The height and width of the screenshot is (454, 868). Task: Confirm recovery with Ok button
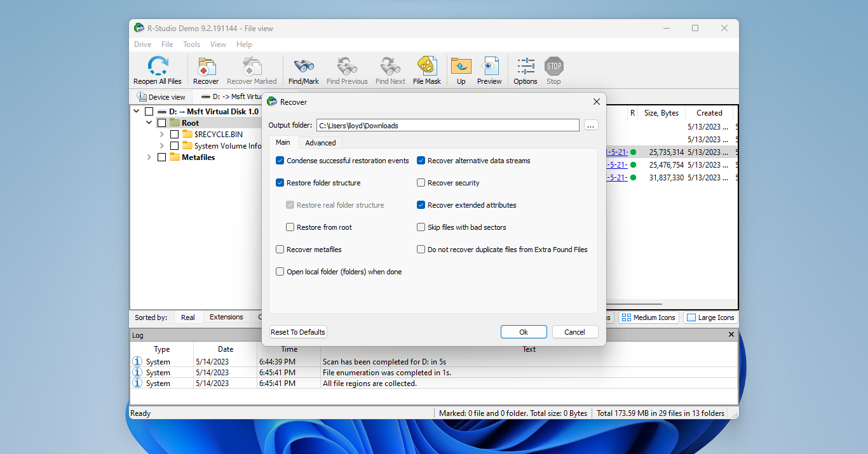524,332
